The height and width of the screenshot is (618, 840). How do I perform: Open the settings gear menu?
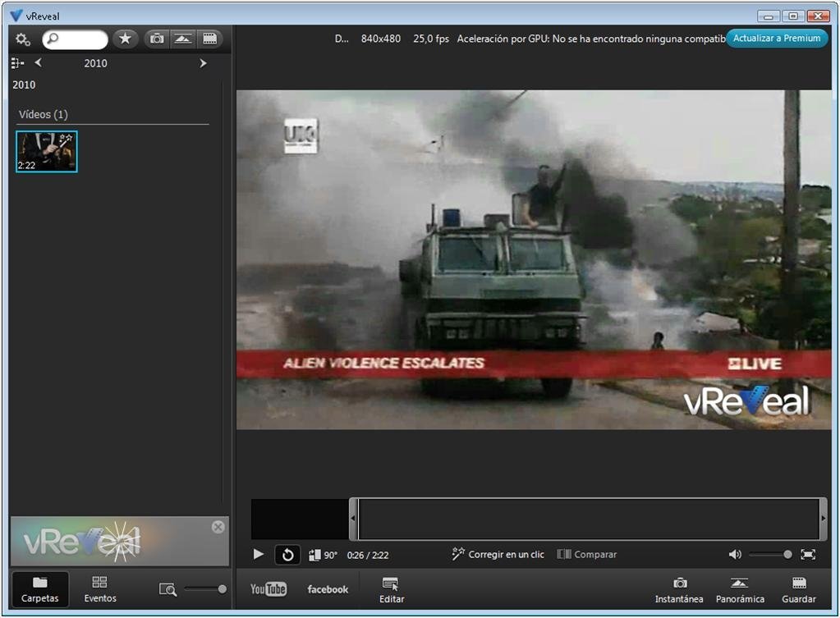point(22,39)
